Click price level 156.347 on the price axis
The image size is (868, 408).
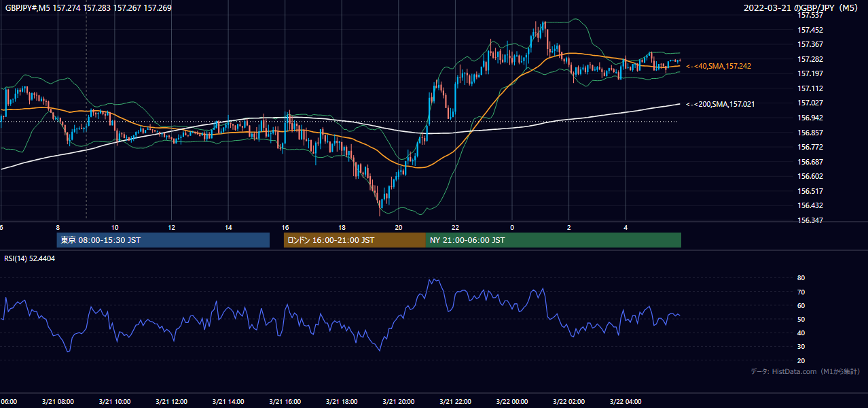810,220
